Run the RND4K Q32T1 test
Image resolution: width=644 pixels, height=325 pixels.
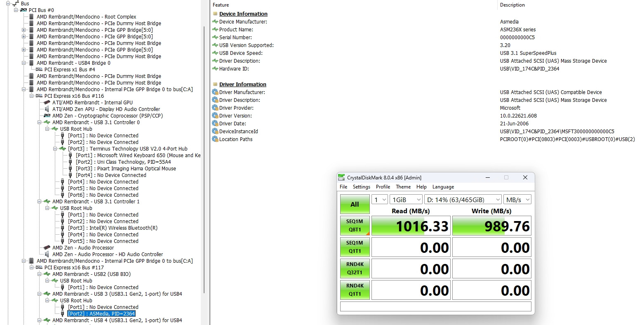[x=355, y=268]
